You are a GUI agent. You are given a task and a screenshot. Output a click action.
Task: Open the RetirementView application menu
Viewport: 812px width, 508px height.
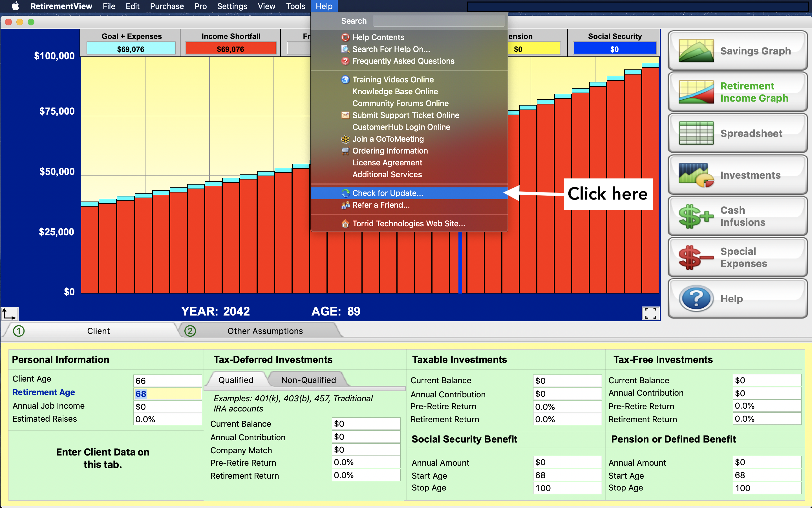61,6
